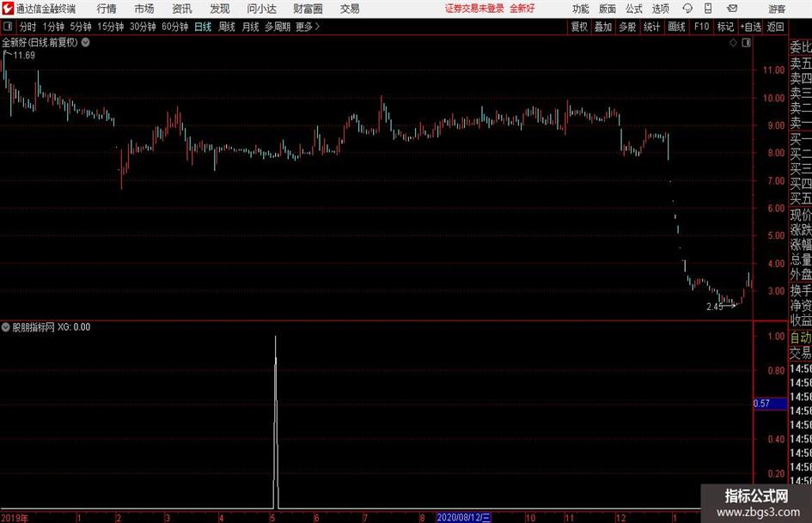Switch to the 周线 weekly tab
The image size is (812, 523).
point(227,27)
